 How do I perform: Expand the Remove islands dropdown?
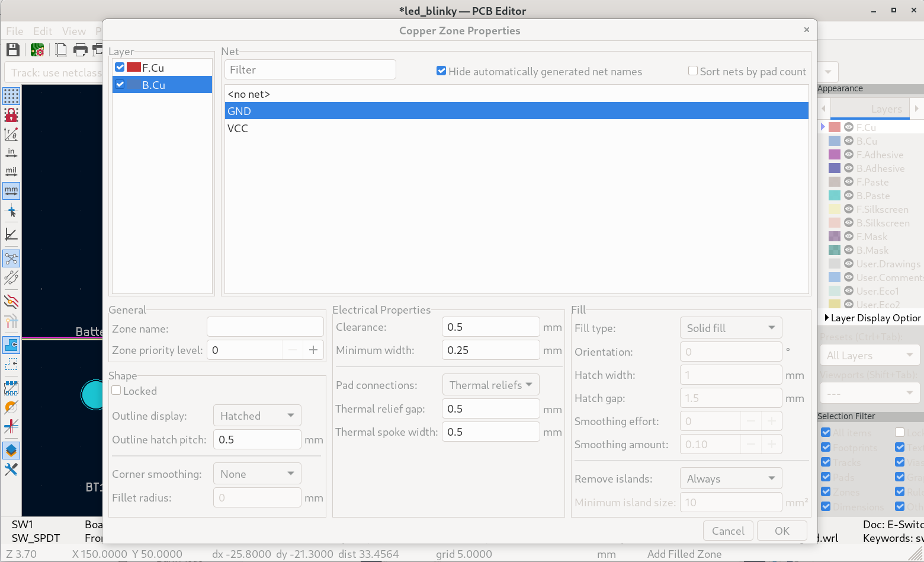pos(730,478)
